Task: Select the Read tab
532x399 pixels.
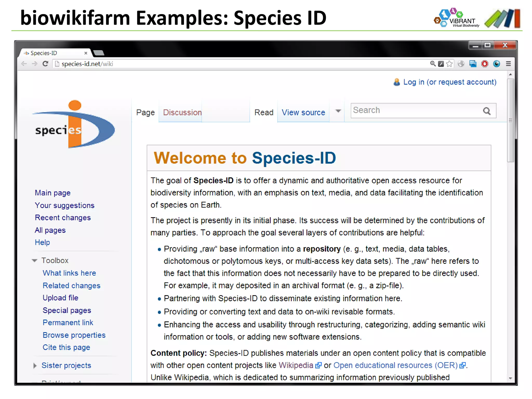Action: 264,112
